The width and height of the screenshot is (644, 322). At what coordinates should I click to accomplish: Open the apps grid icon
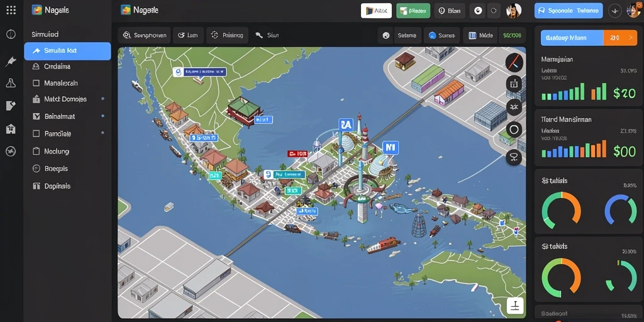tap(11, 10)
